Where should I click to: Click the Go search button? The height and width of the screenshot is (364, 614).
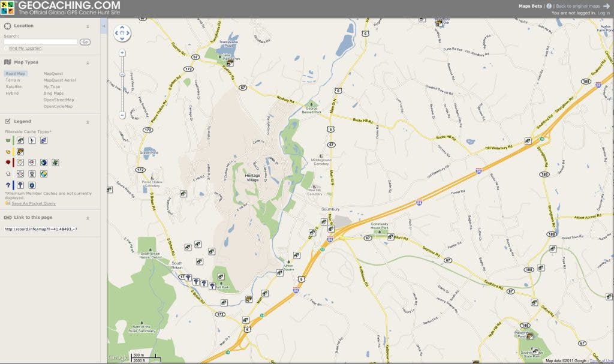click(x=85, y=42)
